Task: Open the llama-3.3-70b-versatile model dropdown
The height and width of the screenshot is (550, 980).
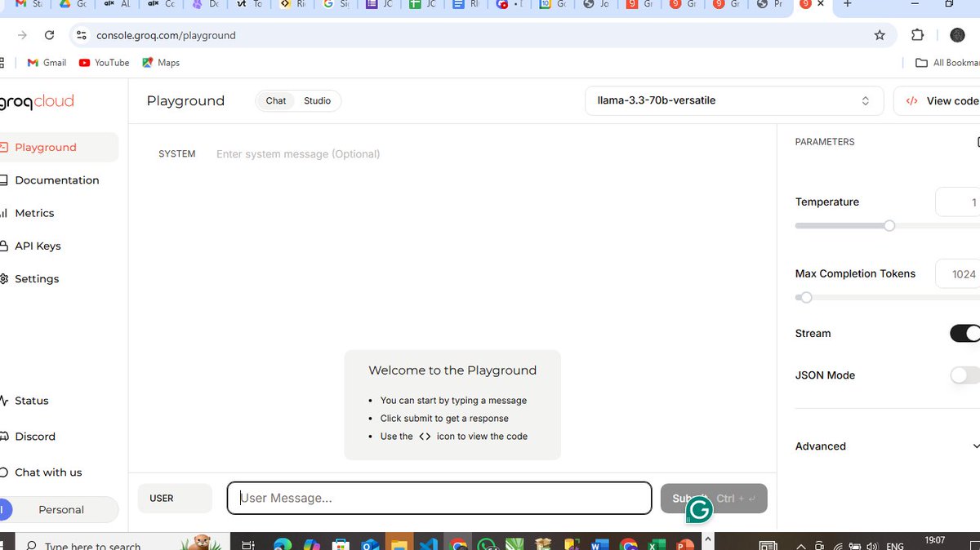Action: (734, 101)
